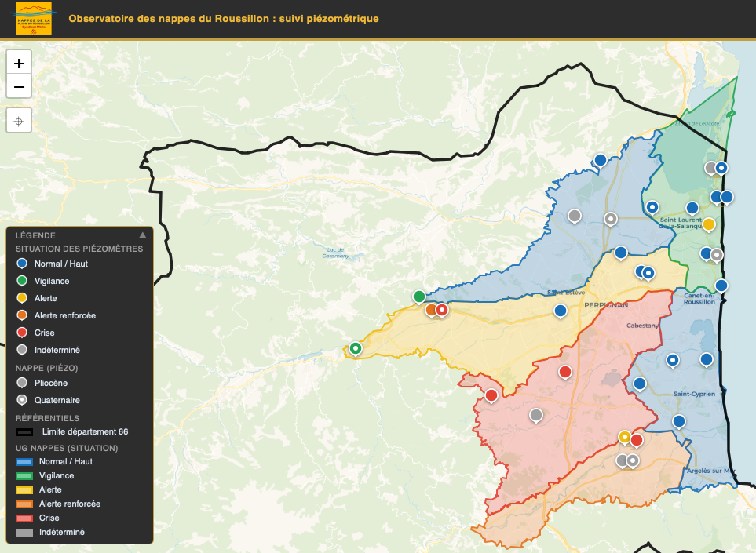Screen dimensions: 756x553
Task: Click the northernmost blue marker on blue zone
Action: 601,160
